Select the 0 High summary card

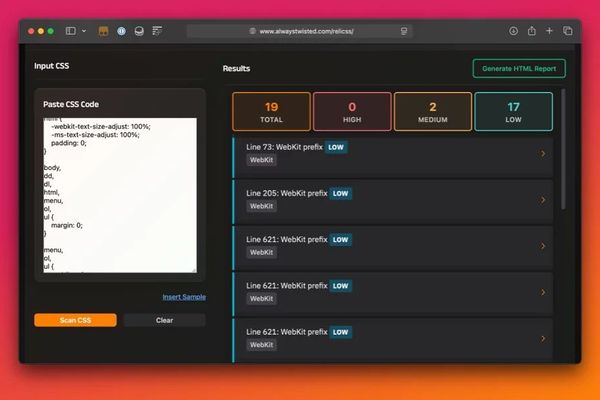point(352,112)
